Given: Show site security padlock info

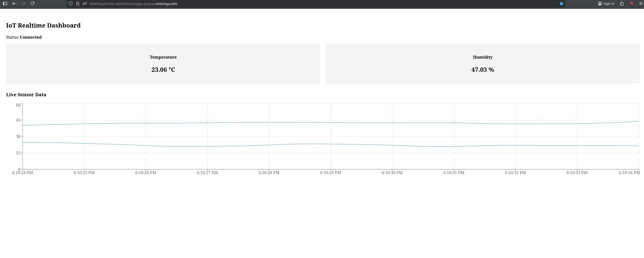Looking at the screenshot, I should coord(78,4).
